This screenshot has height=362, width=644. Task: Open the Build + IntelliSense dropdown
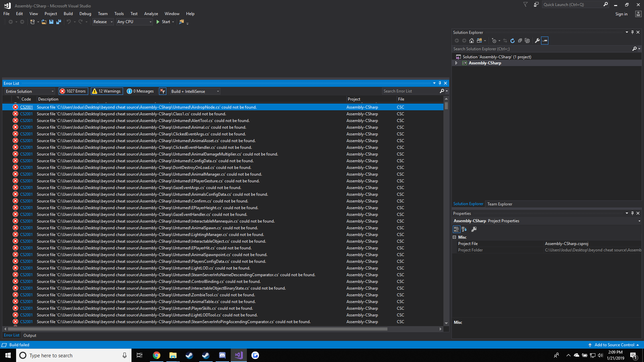coord(195,91)
